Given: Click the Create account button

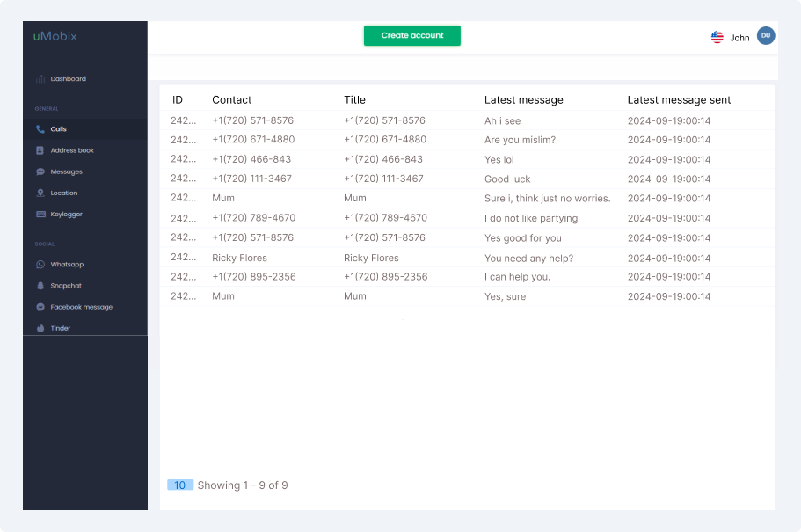Looking at the screenshot, I should [411, 35].
